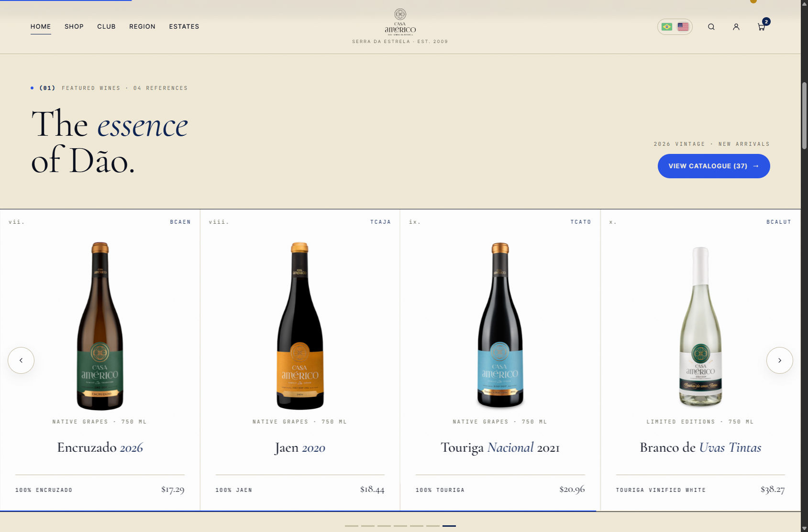The width and height of the screenshot is (808, 532).
Task: Click '100% TOURIGA' label
Action: (440, 490)
